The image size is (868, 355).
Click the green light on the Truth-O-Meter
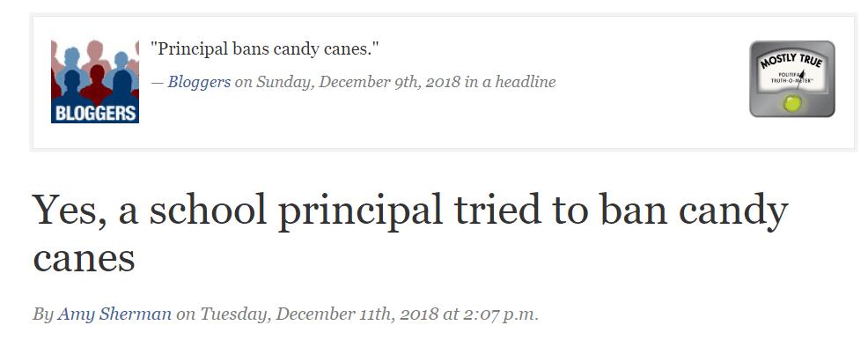792,103
